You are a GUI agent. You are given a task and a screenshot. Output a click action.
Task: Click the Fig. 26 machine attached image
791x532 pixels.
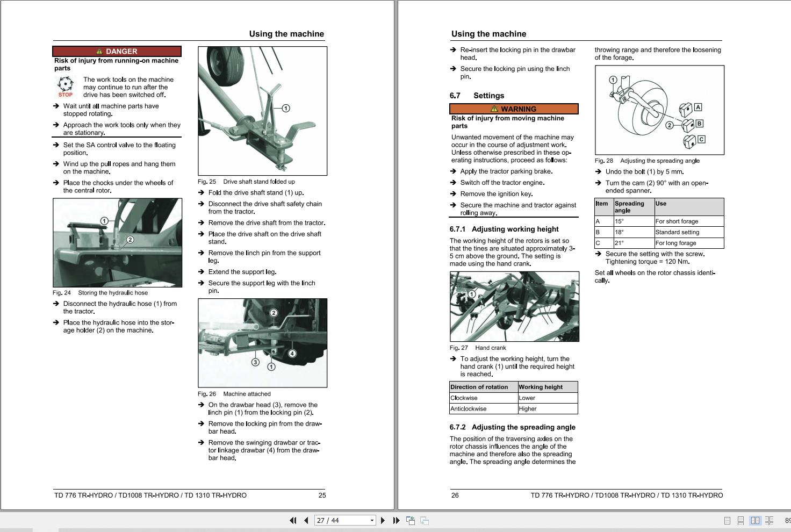click(262, 343)
